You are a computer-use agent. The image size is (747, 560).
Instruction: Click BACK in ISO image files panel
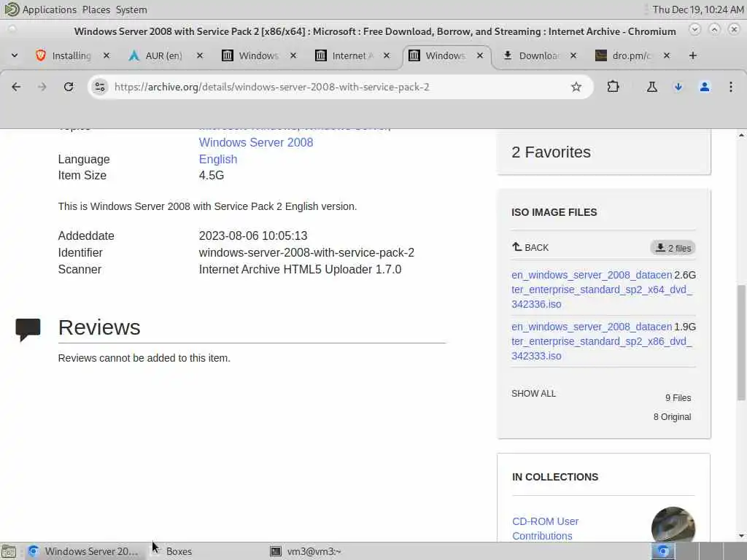point(530,247)
